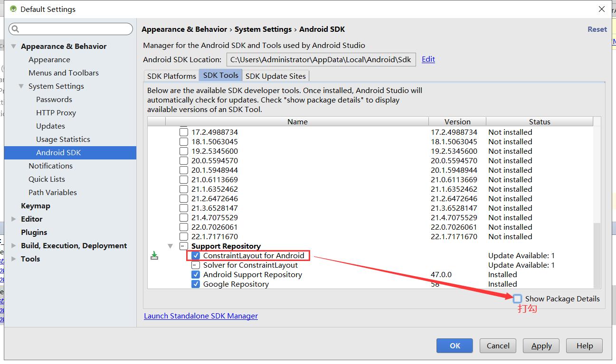The width and height of the screenshot is (616, 364).
Task: Select Passwords under System Settings
Action: [54, 100]
